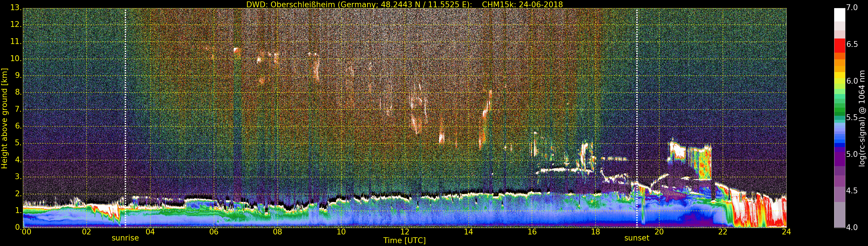
Task: Click the white top segment of the colorbar
Action: click(x=839, y=15)
